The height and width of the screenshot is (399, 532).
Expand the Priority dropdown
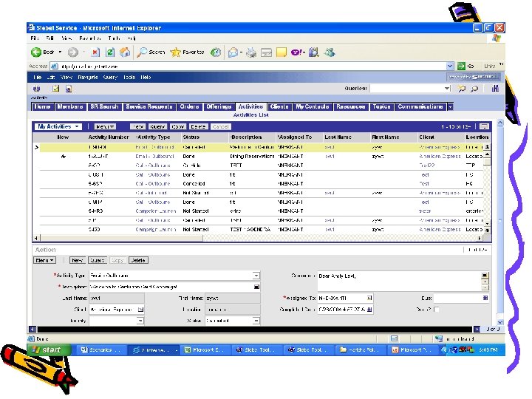[x=140, y=321]
